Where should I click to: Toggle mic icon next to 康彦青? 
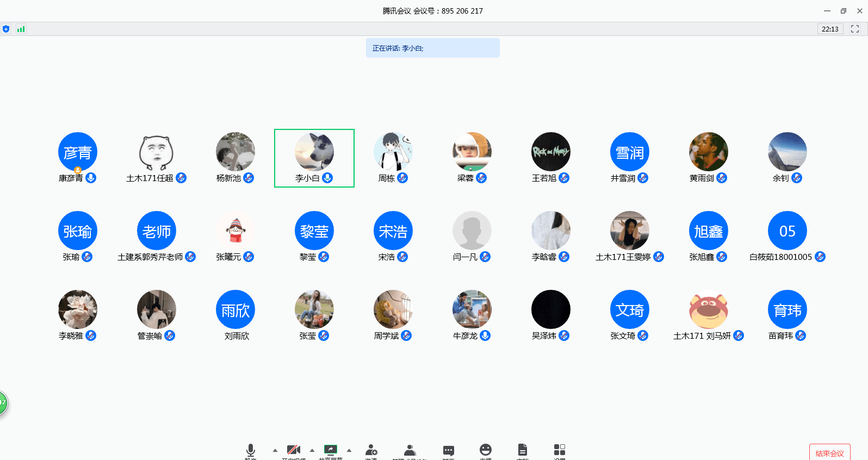(91, 178)
